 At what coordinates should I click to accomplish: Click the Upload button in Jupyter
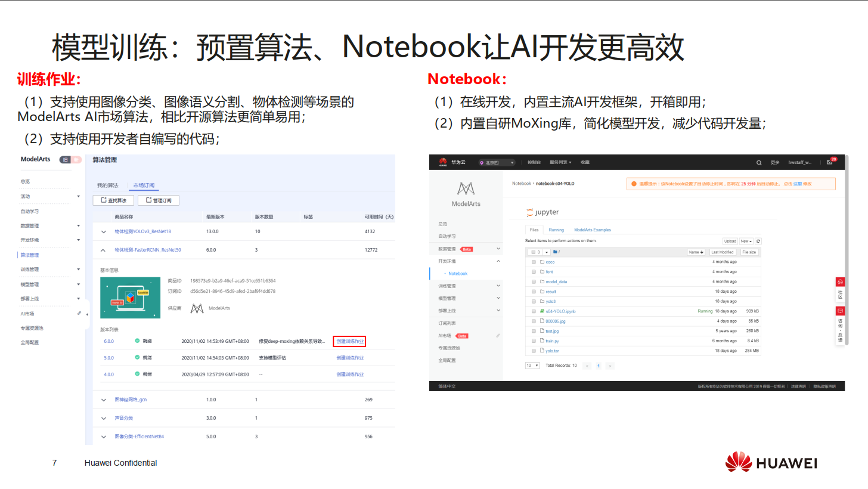pyautogui.click(x=730, y=241)
